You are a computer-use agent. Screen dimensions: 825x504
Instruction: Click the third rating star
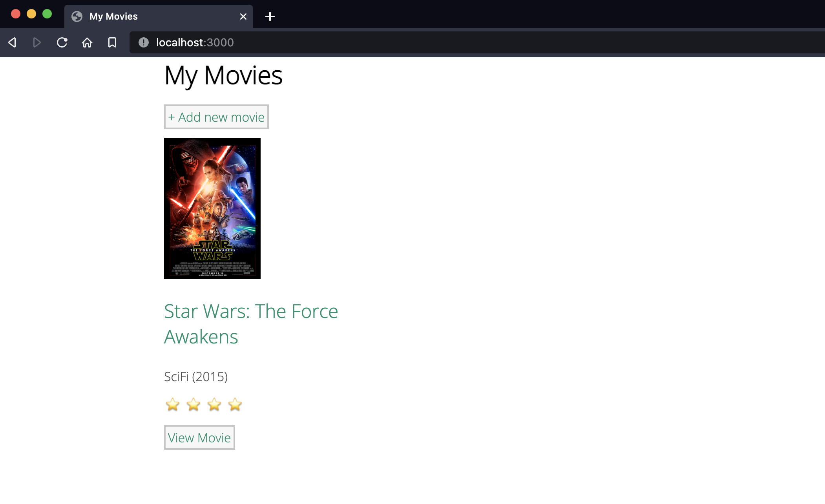pyautogui.click(x=214, y=405)
